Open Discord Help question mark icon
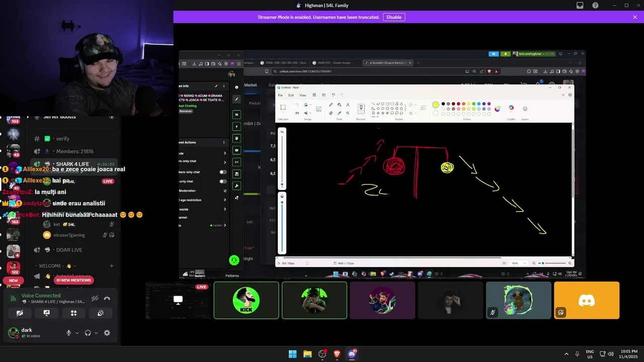 point(595,6)
